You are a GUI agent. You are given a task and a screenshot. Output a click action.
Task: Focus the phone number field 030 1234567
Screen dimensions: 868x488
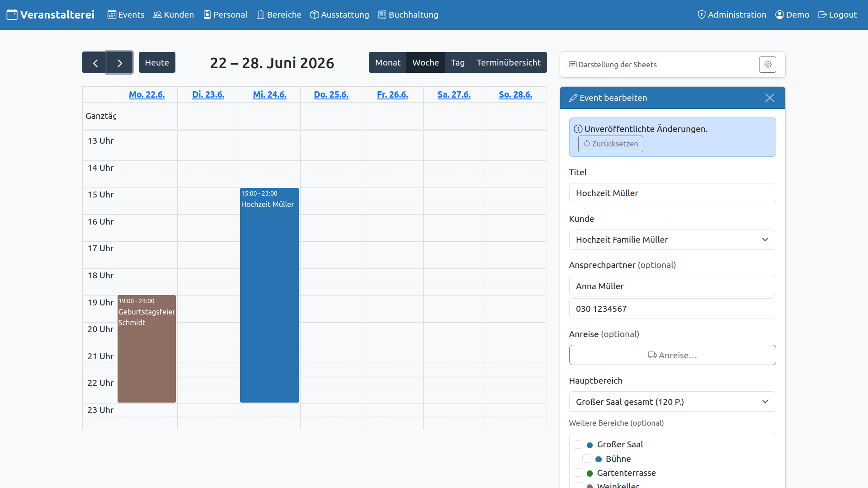(x=672, y=309)
